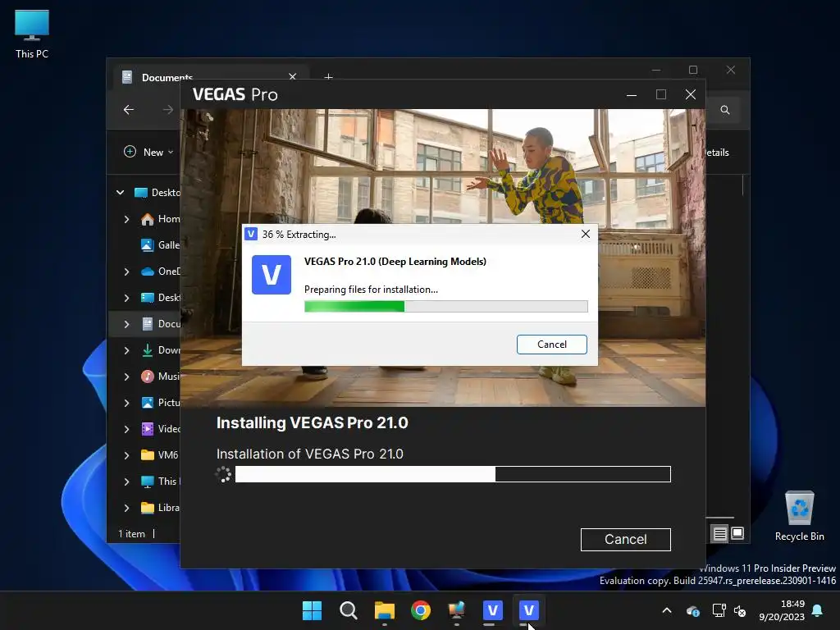
Task: Select the Pictures icon in navigation pane
Action: pos(148,402)
